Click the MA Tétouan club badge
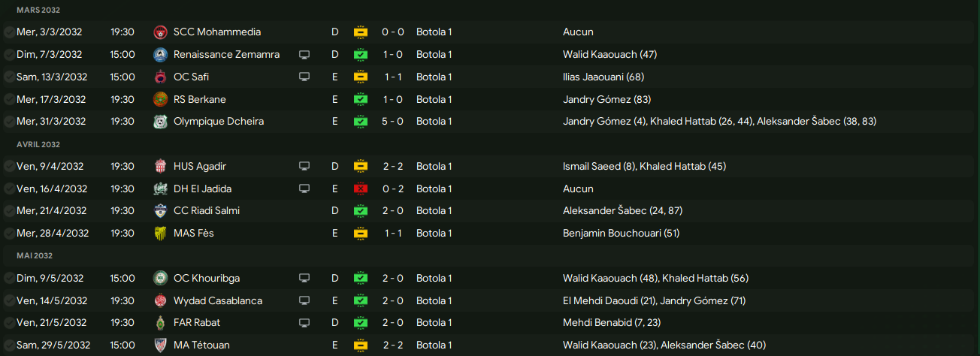The height and width of the screenshot is (356, 980). (159, 345)
